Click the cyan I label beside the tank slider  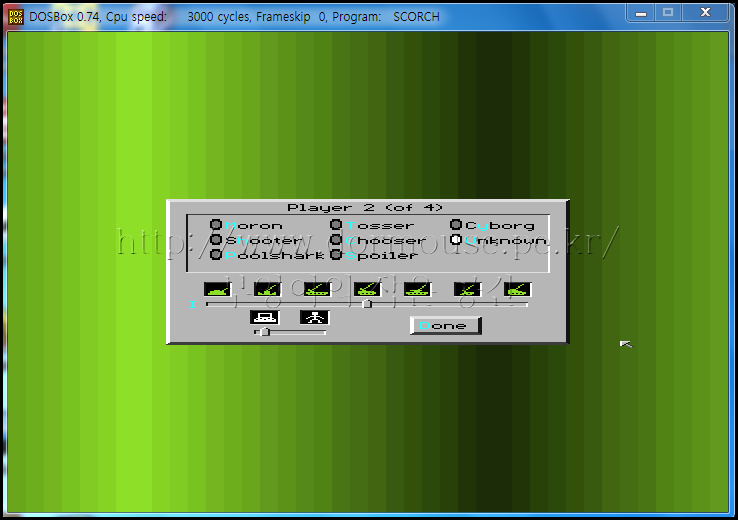[x=193, y=304]
